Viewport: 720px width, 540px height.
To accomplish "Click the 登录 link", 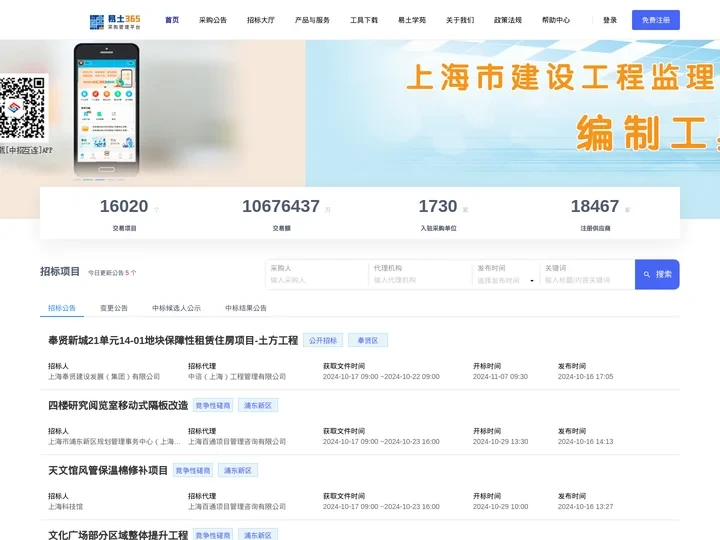I will point(610,20).
